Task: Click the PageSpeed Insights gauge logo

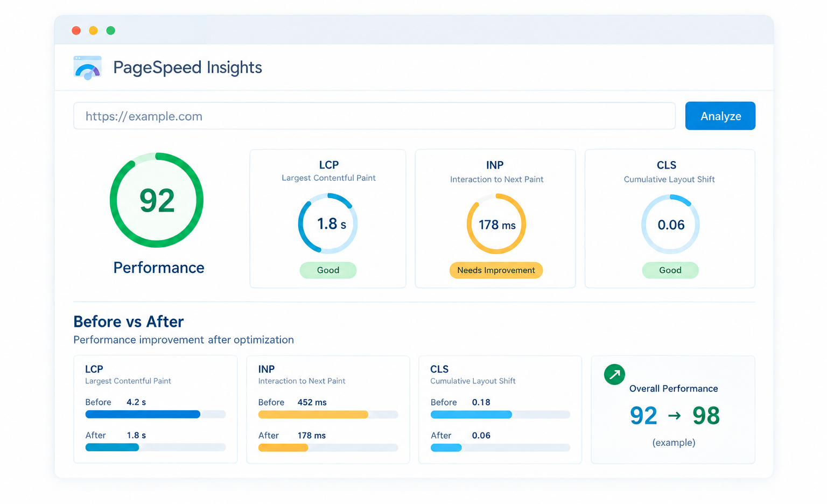Action: pyautogui.click(x=87, y=68)
